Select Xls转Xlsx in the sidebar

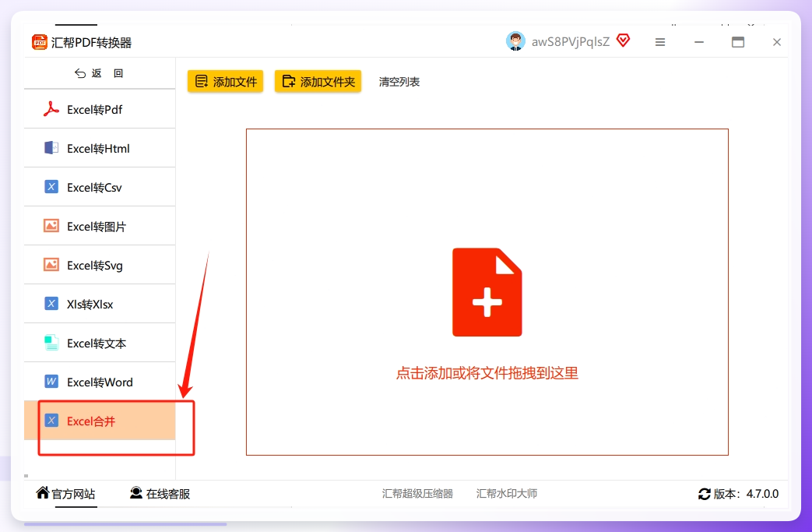(100, 304)
